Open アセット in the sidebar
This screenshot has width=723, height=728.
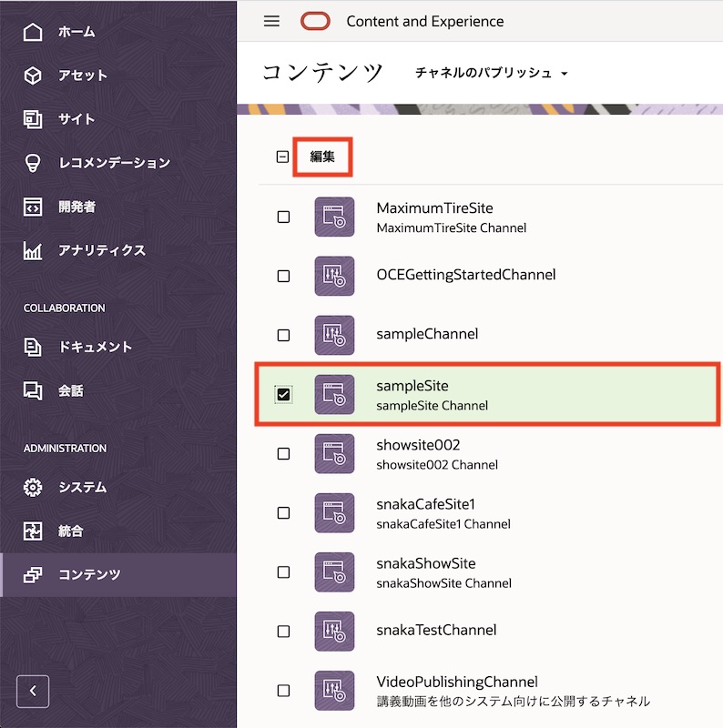click(82, 76)
